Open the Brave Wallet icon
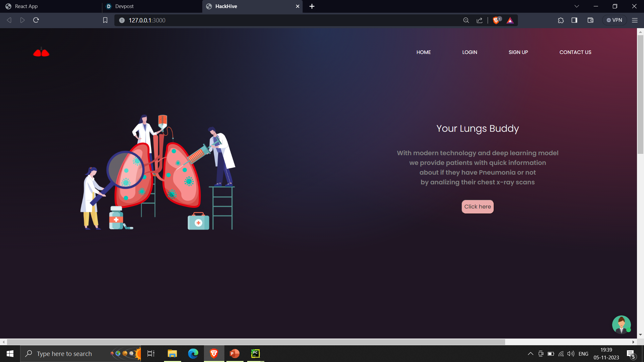This screenshot has height=362, width=644. coord(590,20)
